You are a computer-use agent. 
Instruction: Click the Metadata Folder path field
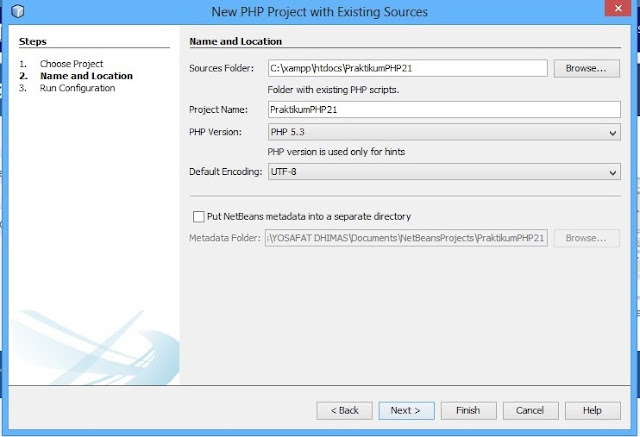[406, 238]
